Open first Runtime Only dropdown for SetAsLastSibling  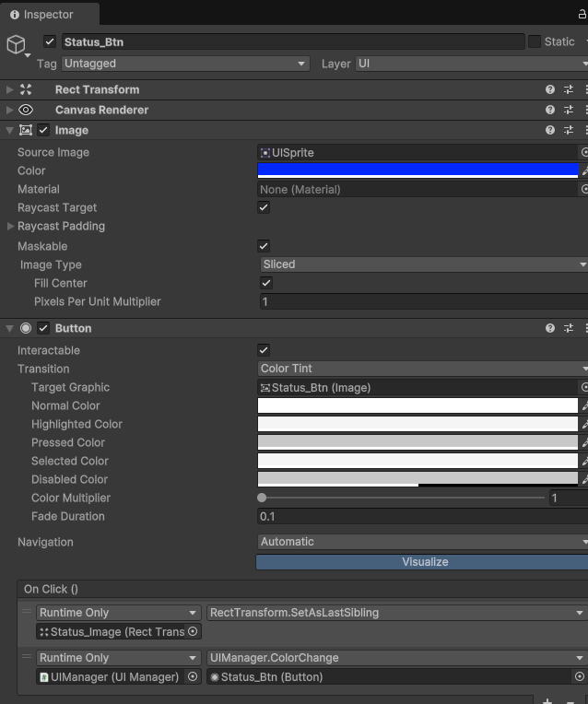[x=118, y=613]
